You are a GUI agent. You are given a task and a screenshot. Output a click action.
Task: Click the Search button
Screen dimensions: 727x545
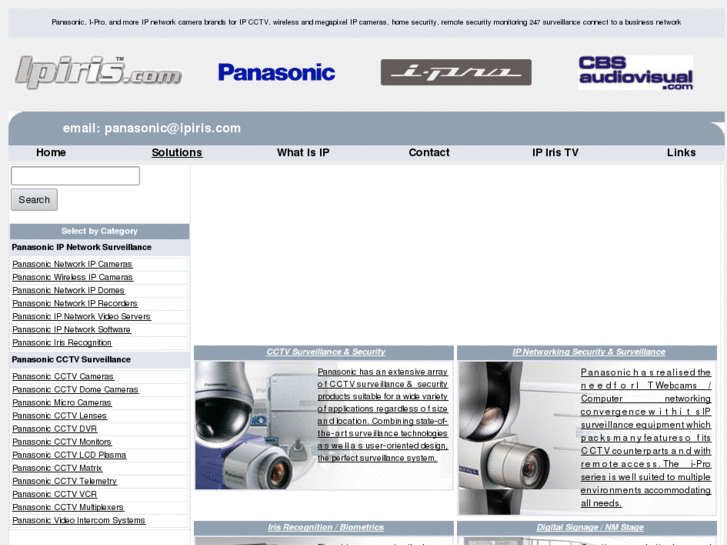point(34,199)
